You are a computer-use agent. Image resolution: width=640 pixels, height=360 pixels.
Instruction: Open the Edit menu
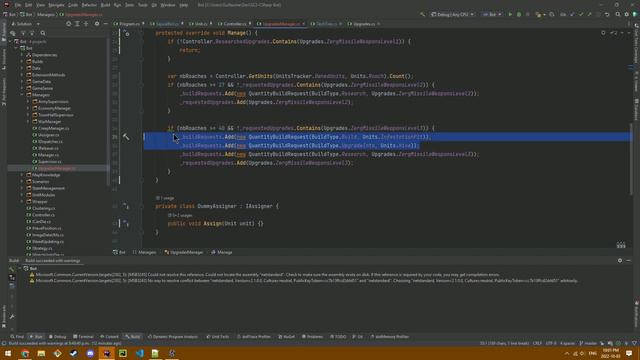29,5
